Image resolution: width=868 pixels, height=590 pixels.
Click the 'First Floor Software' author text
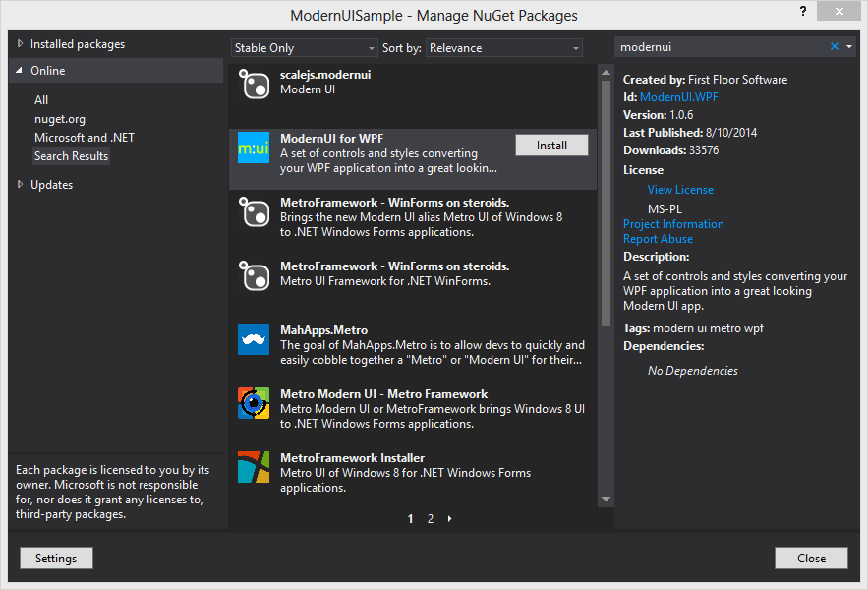pos(737,80)
